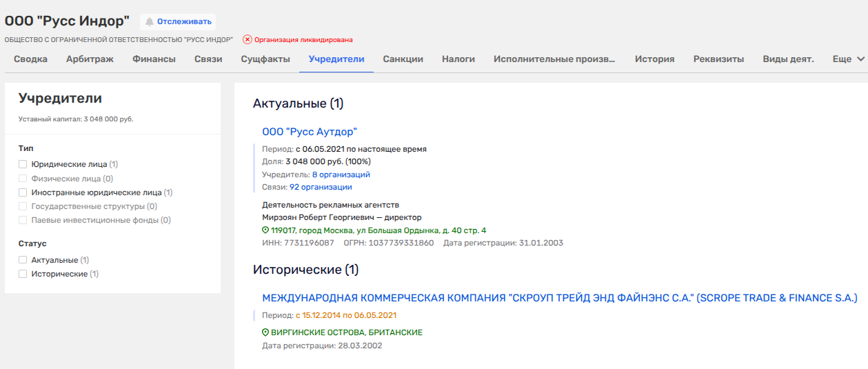Switch to the Арбитраж tab
Image resolution: width=868 pixels, height=369 pixels.
(x=90, y=59)
